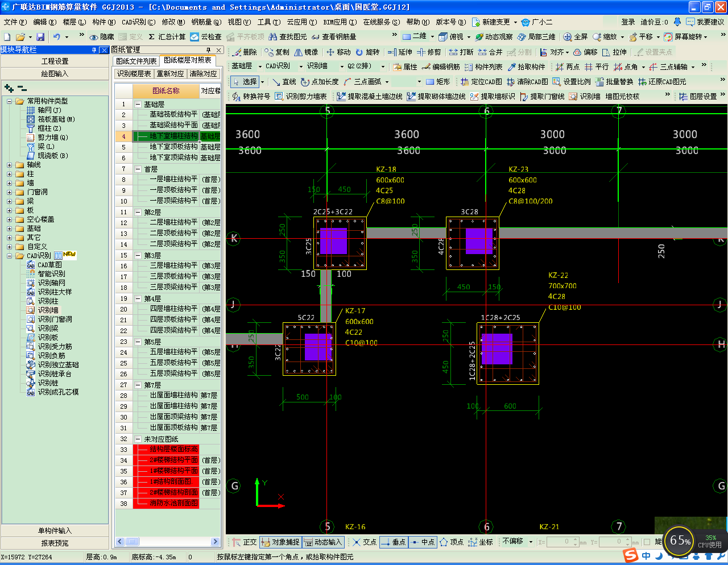Click 提取混凝土墙边线 tool

point(370,97)
